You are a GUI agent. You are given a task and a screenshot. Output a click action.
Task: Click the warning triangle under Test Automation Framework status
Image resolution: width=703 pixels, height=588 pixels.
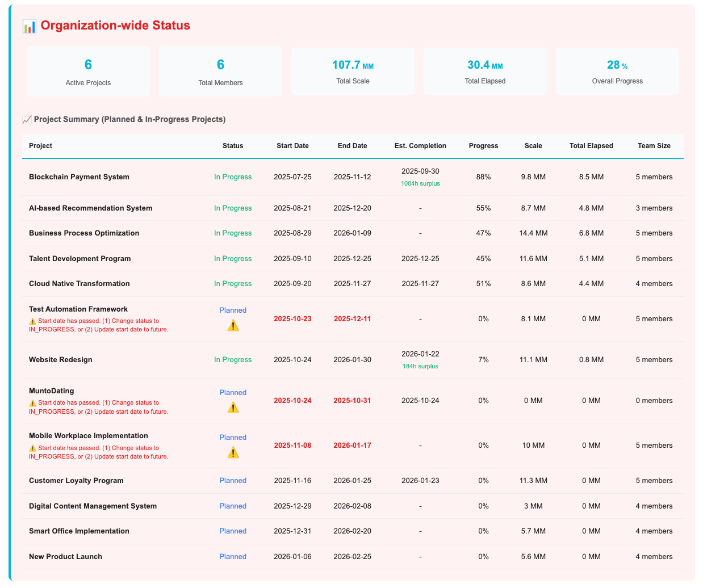coord(233,326)
